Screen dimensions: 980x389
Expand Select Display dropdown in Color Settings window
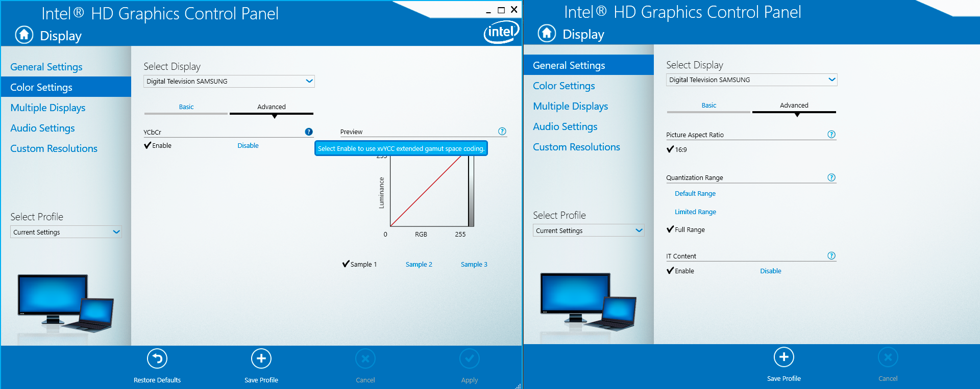click(229, 81)
